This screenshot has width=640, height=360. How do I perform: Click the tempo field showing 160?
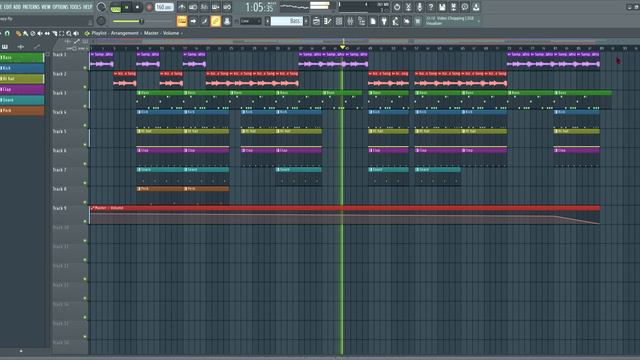pyautogui.click(x=164, y=7)
